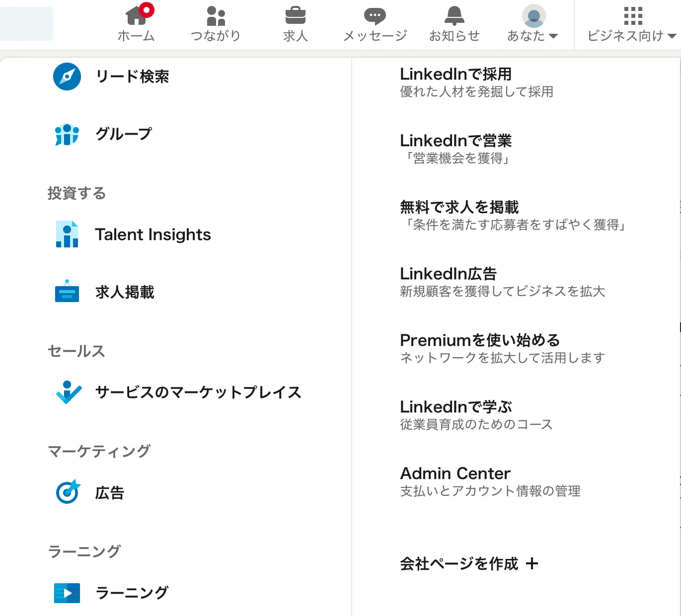This screenshot has width=681, height=616.
Task: Click the お知らせ bell icon
Action: coord(454,16)
